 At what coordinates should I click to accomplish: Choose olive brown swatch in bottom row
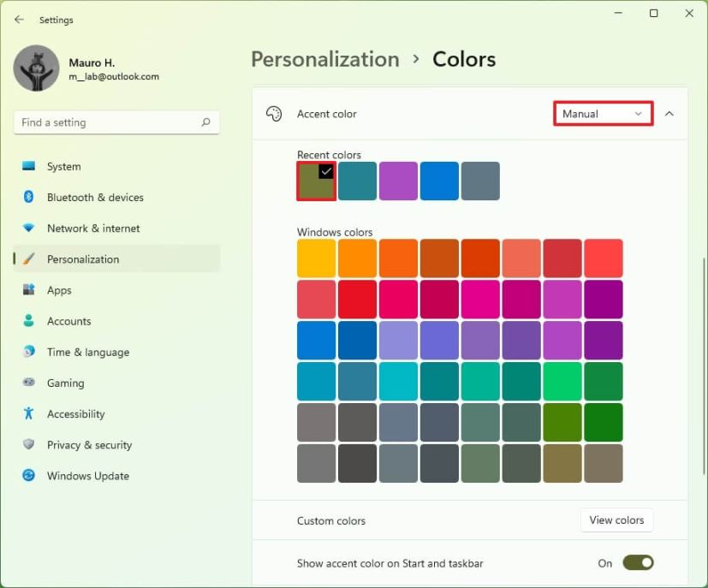(562, 463)
